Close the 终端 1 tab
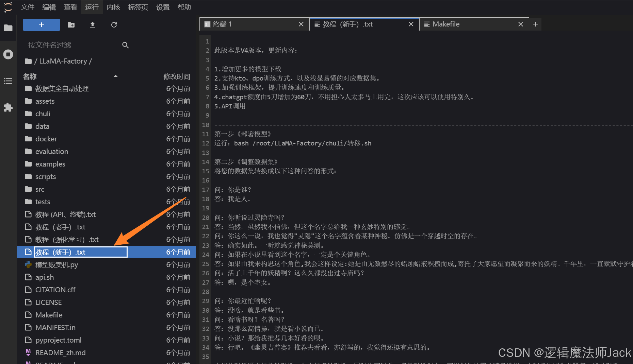The width and height of the screenshot is (633, 364). [301, 24]
